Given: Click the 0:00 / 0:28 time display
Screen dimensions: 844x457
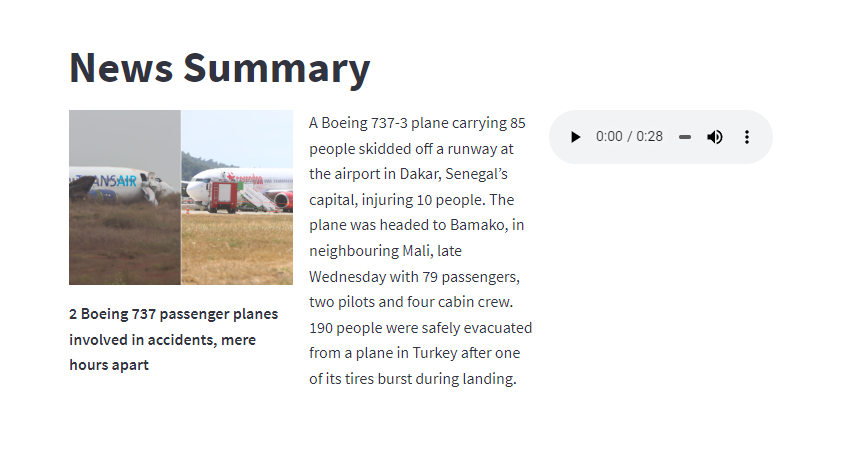Looking at the screenshot, I should (629, 137).
